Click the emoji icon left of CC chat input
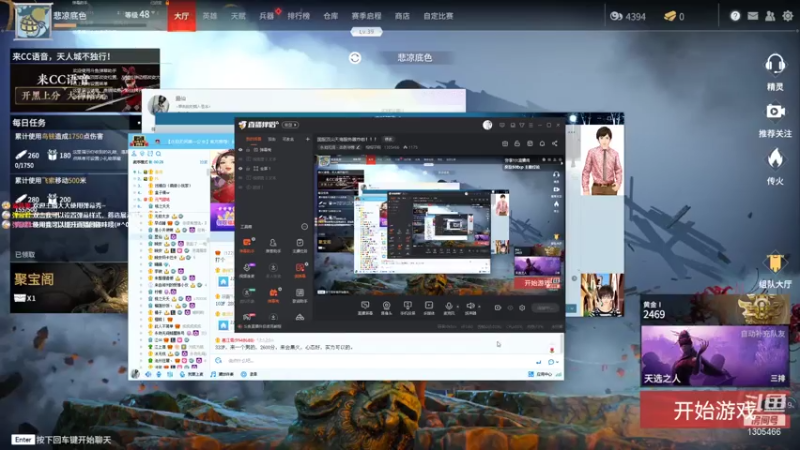 coord(218,361)
